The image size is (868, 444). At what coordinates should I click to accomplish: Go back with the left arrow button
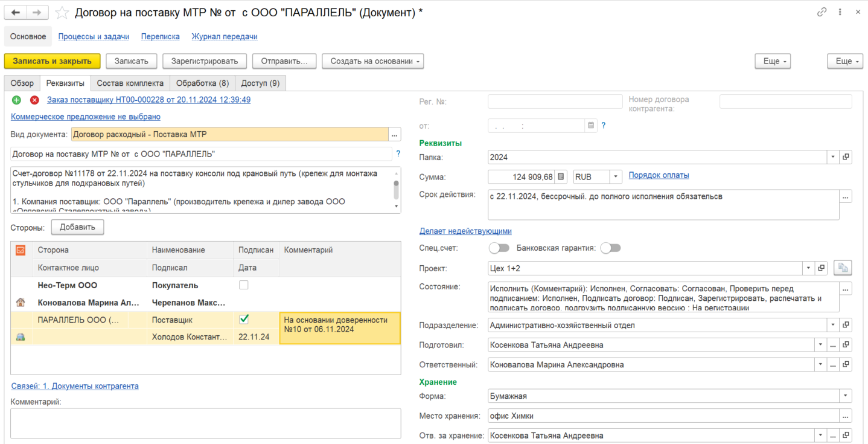click(16, 13)
